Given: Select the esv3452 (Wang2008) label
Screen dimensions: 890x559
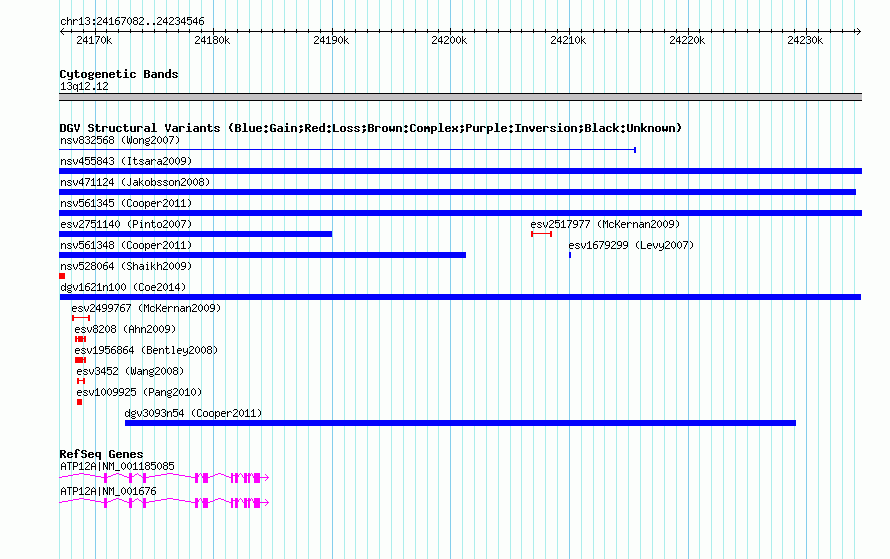Looking at the screenshot, I should coord(131,371).
